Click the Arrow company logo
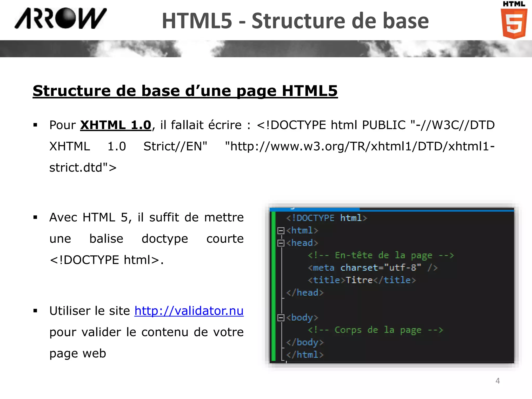 61,18
